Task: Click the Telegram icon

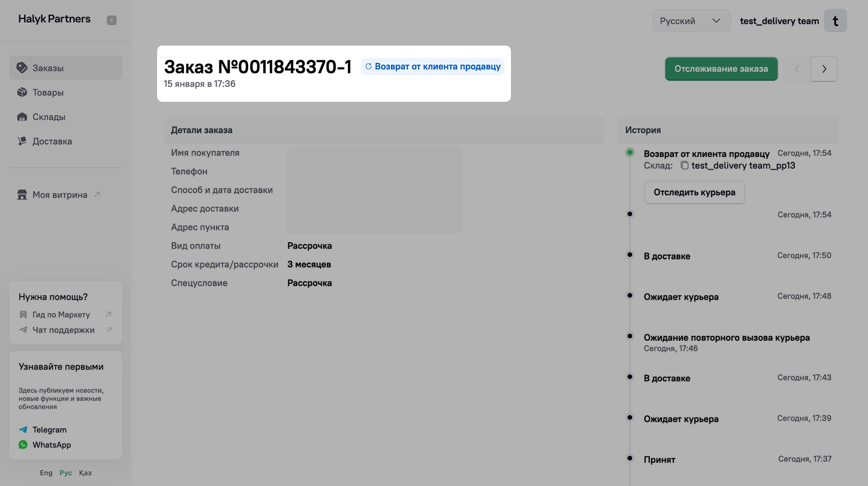Action: click(x=23, y=430)
